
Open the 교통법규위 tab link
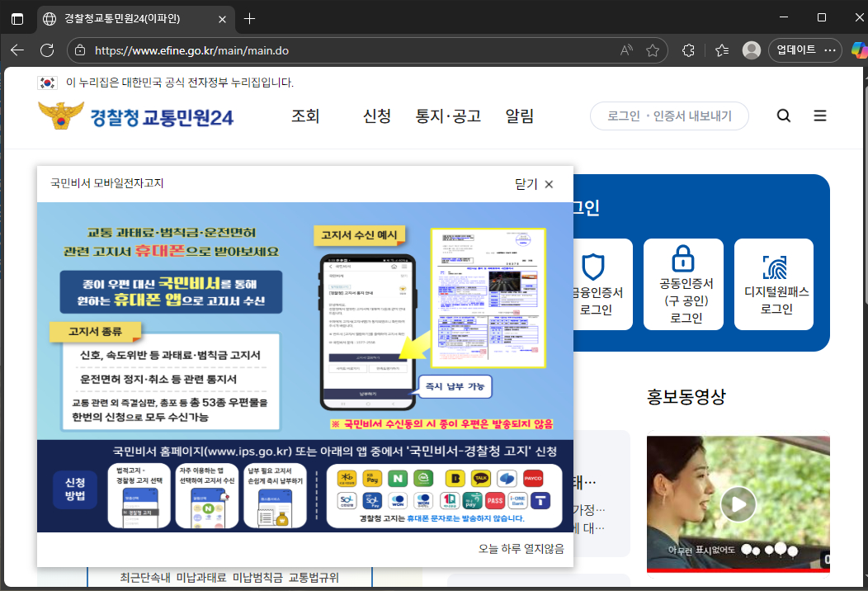[314, 578]
